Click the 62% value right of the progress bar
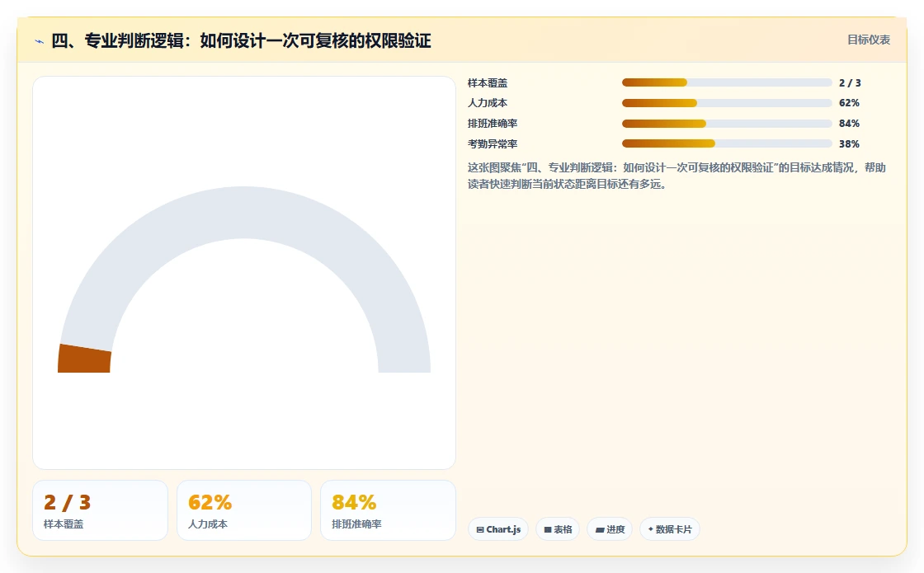 point(849,103)
